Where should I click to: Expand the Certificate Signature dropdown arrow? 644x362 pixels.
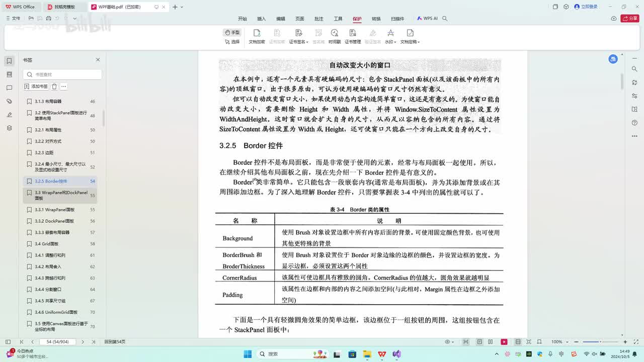click(x=306, y=42)
